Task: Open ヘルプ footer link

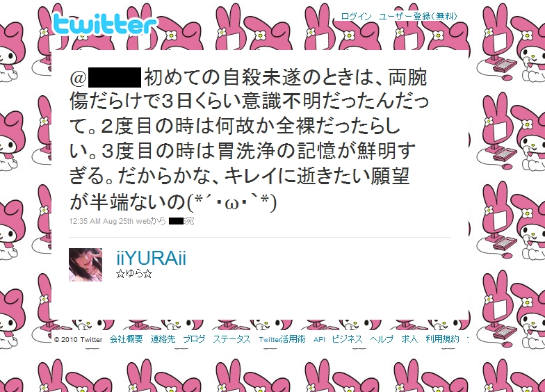Action: [x=382, y=339]
